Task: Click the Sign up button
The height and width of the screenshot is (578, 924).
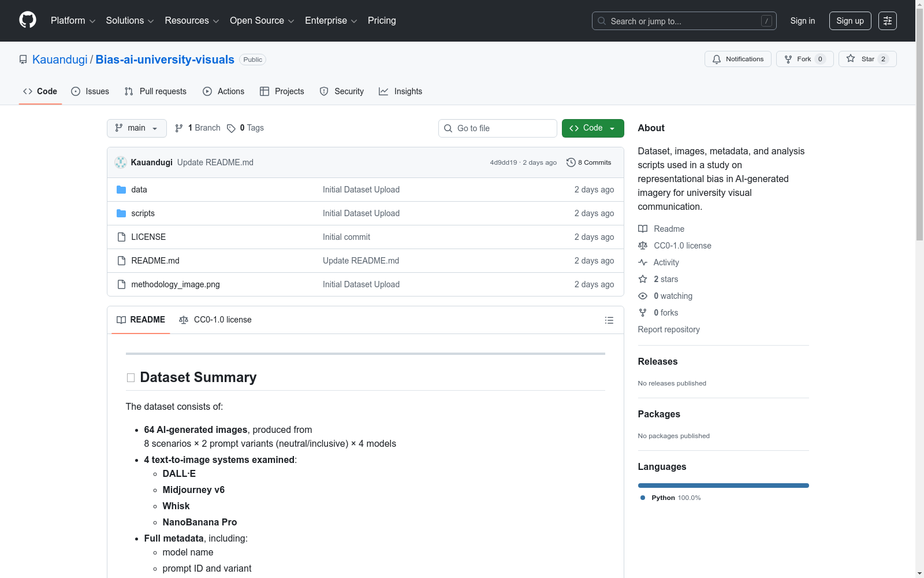Action: (x=850, y=21)
